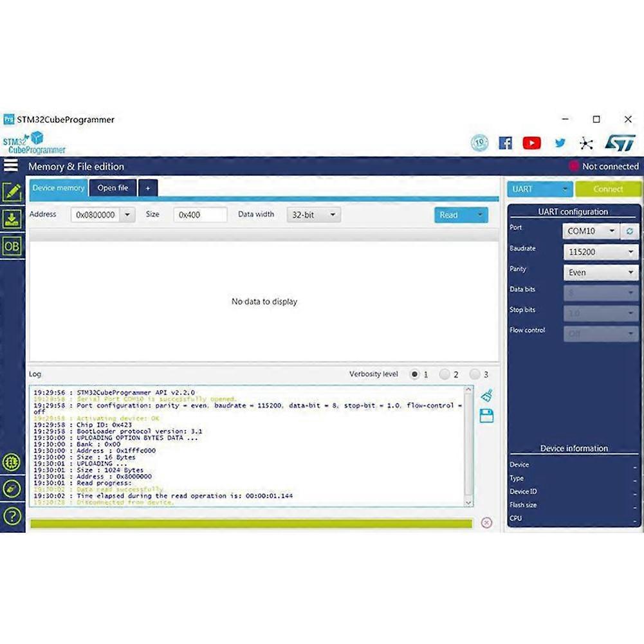This screenshot has height=644, width=644.
Task: Click the 'Device information' heading
Action: [x=574, y=448]
